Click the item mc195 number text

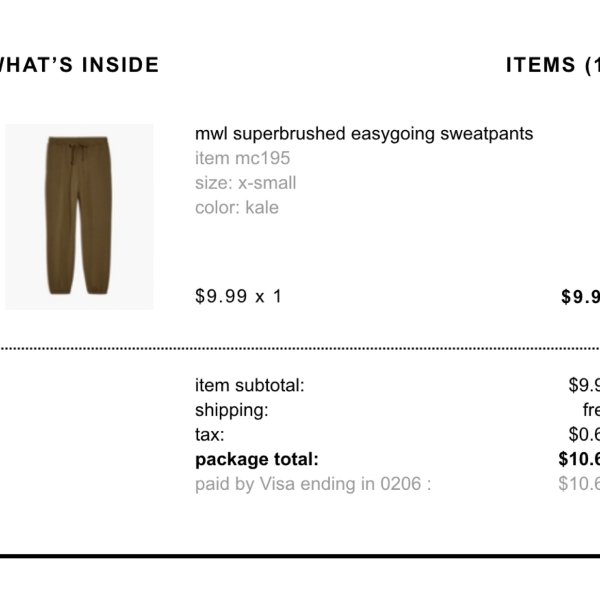click(x=243, y=158)
